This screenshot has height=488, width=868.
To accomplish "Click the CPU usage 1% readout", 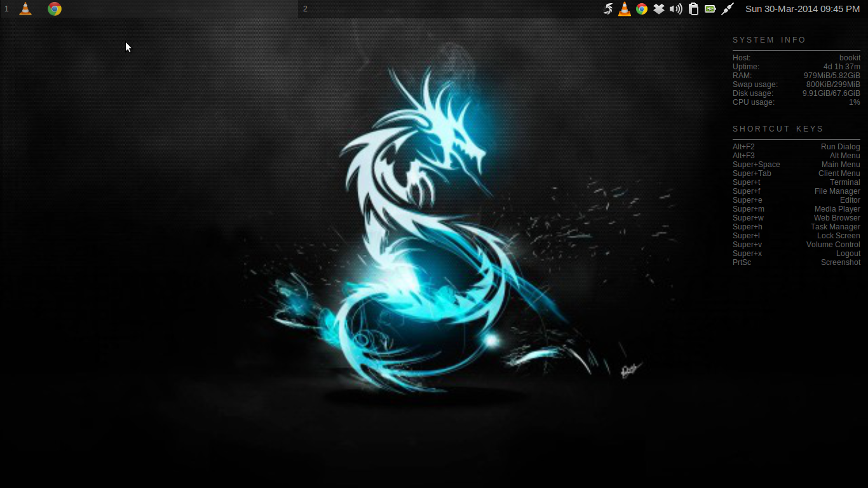I will [x=854, y=102].
